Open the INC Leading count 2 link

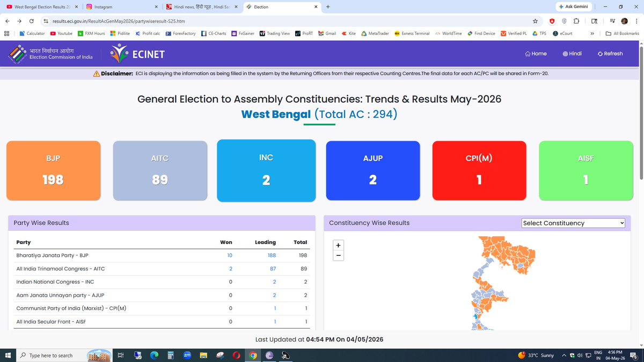coord(274,282)
